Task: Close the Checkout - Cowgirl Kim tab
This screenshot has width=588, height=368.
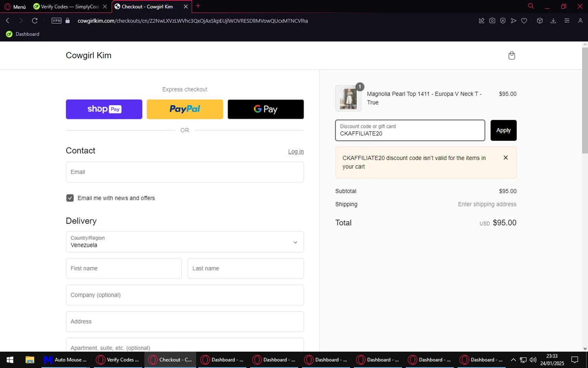Action: pyautogui.click(x=186, y=7)
